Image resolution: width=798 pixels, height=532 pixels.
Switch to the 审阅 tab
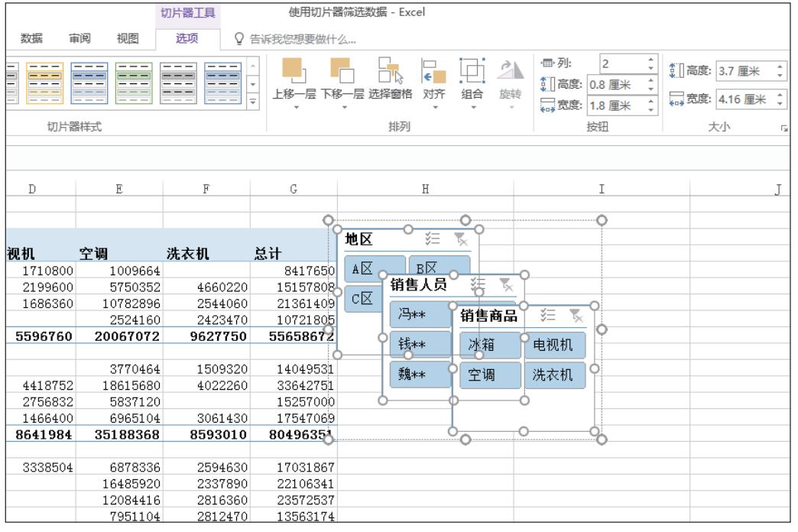tap(79, 38)
